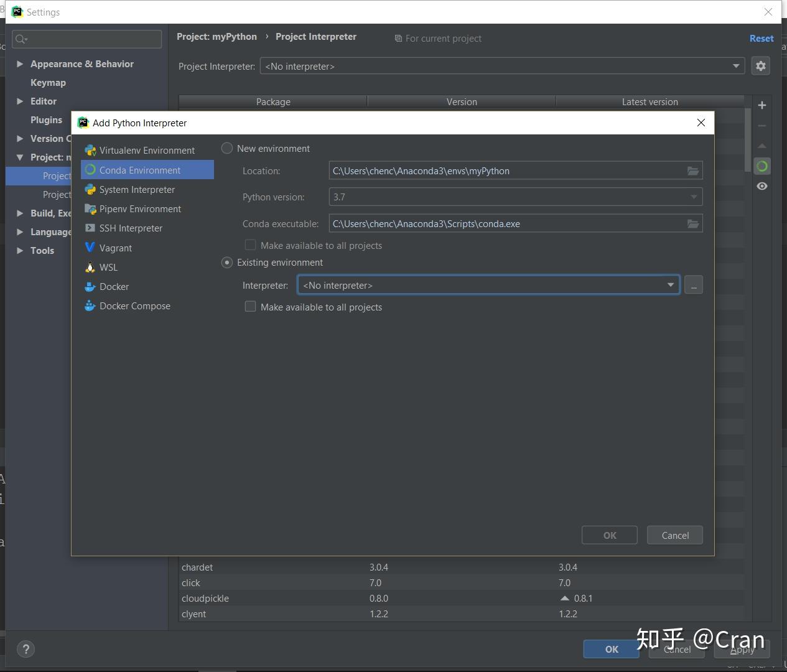Open the Interpreter dropdown in dialog
This screenshot has height=672, width=787.
[x=488, y=285]
